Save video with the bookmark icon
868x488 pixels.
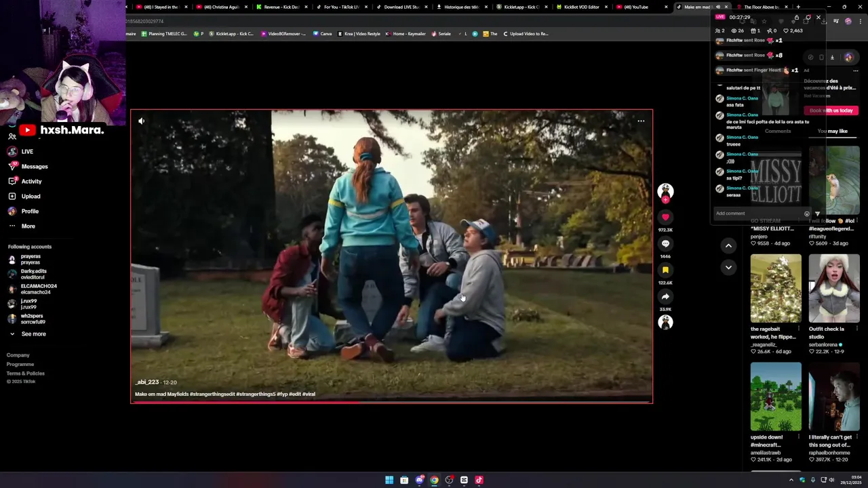(665, 270)
